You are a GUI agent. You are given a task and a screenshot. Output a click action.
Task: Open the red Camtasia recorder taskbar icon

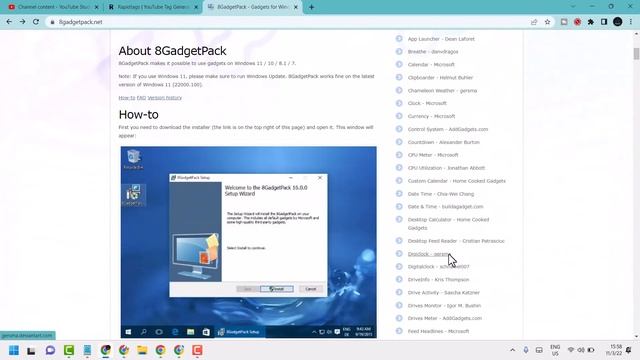click(197, 350)
